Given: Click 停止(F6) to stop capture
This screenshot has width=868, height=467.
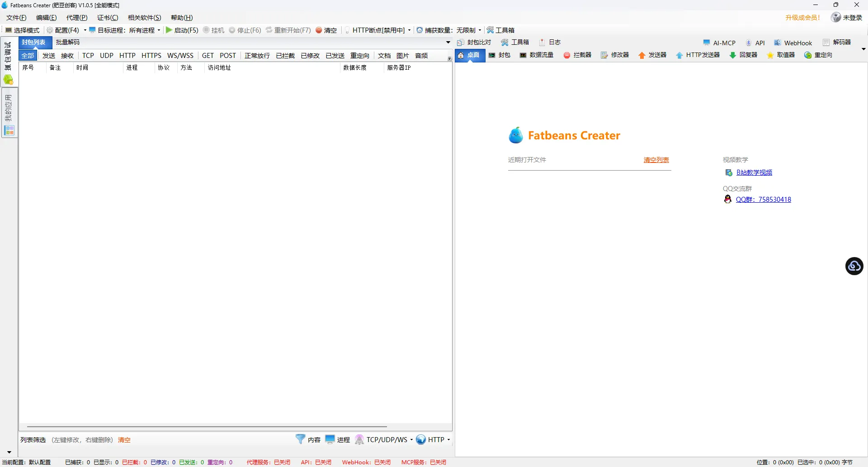Looking at the screenshot, I should [x=245, y=30].
